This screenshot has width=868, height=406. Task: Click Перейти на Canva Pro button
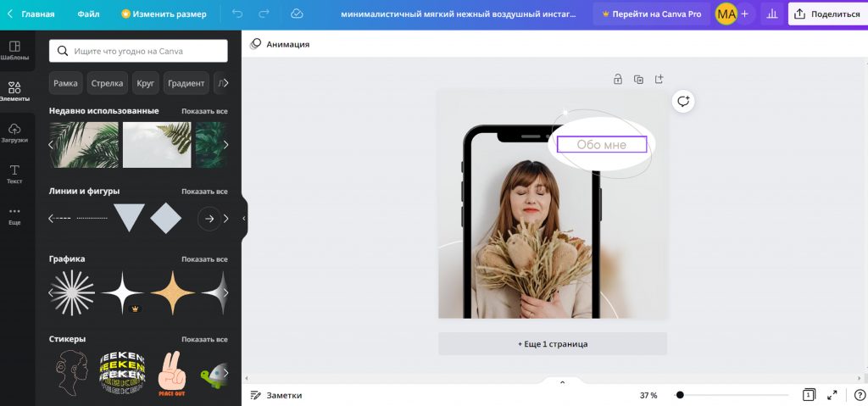[652, 14]
